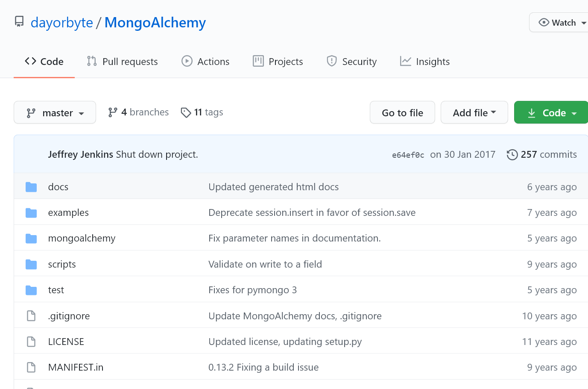Click the play circle icon on Actions tab
The width and height of the screenshot is (588, 389).
pos(187,61)
